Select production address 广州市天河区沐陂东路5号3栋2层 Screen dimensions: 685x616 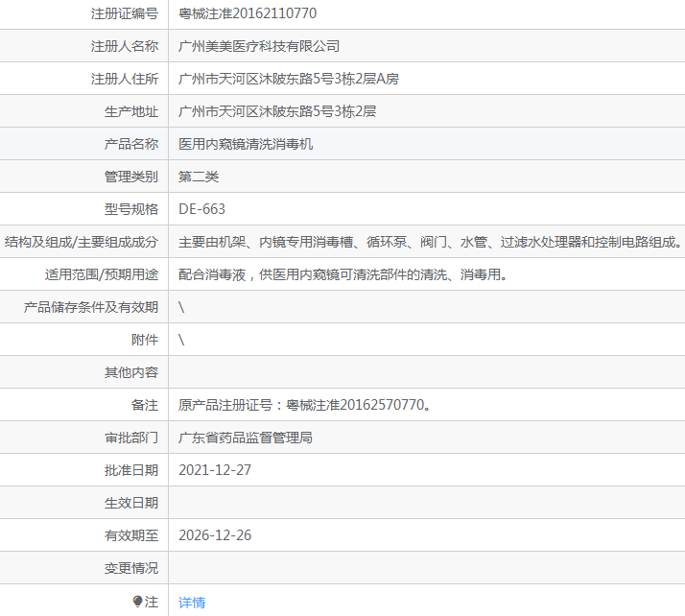(x=277, y=111)
